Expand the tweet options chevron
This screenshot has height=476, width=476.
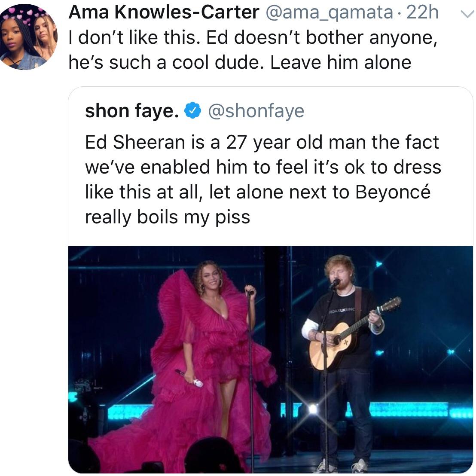(465, 14)
